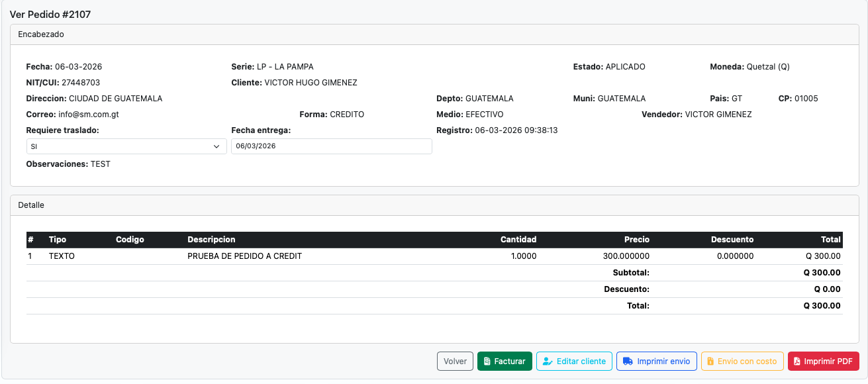Click the Descripcion column header

[x=211, y=239]
